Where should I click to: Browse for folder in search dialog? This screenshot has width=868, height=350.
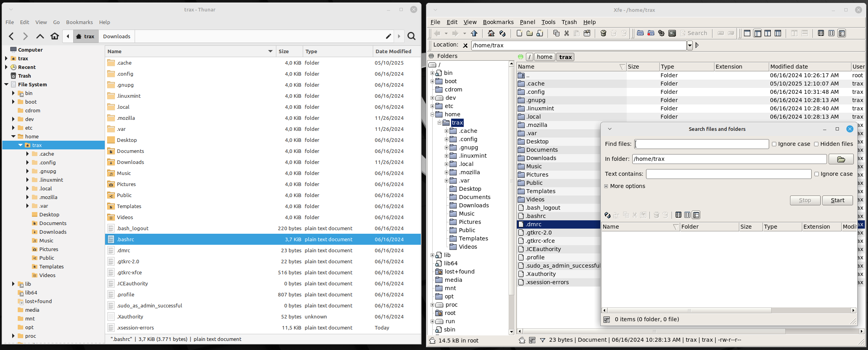pyautogui.click(x=841, y=159)
